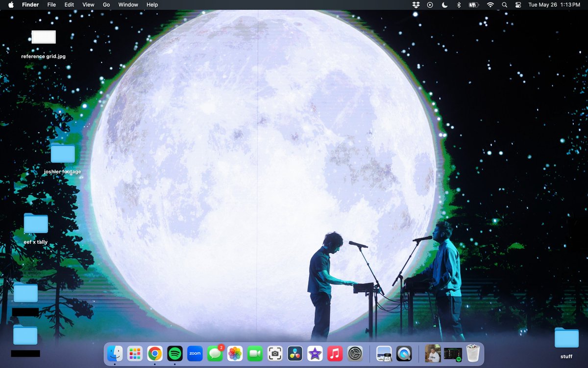
Task: Restore minimized Spotify window in Dock
Action: (x=453, y=354)
